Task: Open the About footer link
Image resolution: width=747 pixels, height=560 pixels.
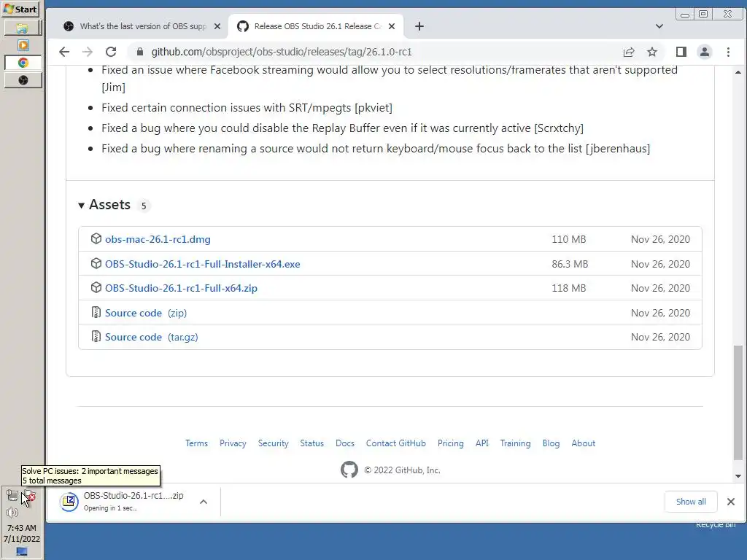Action: point(583,443)
